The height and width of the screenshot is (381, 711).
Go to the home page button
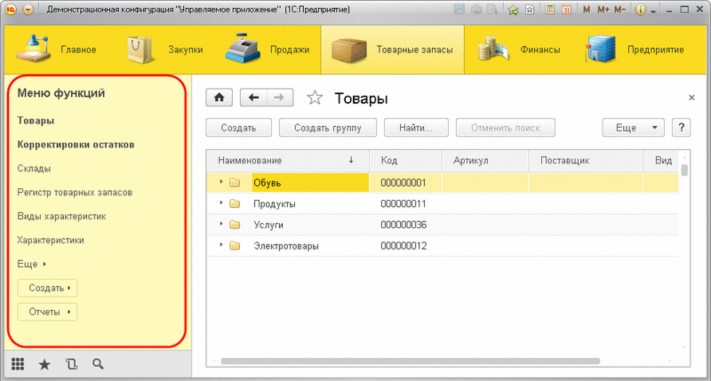(219, 98)
